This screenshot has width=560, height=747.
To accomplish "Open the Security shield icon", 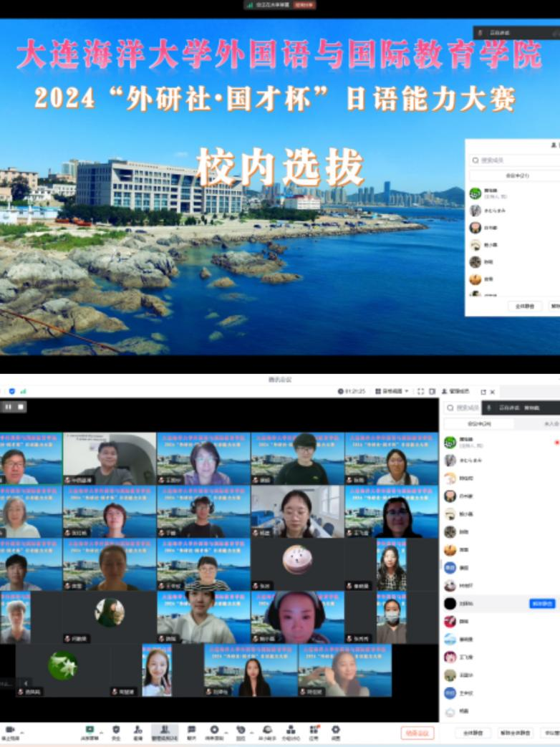I will coord(116,730).
